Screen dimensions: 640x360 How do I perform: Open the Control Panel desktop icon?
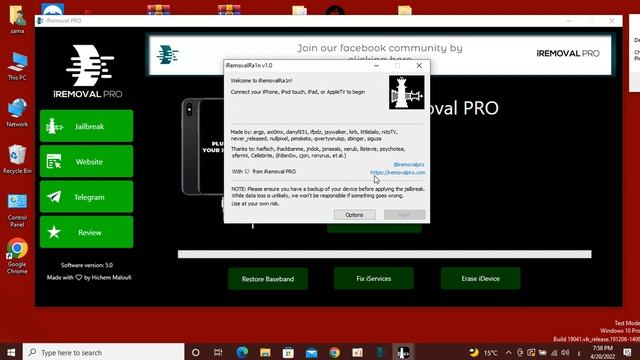tap(17, 210)
